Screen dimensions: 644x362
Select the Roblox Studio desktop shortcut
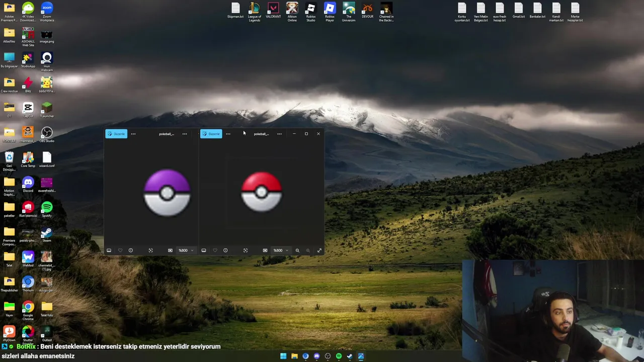[x=311, y=12]
